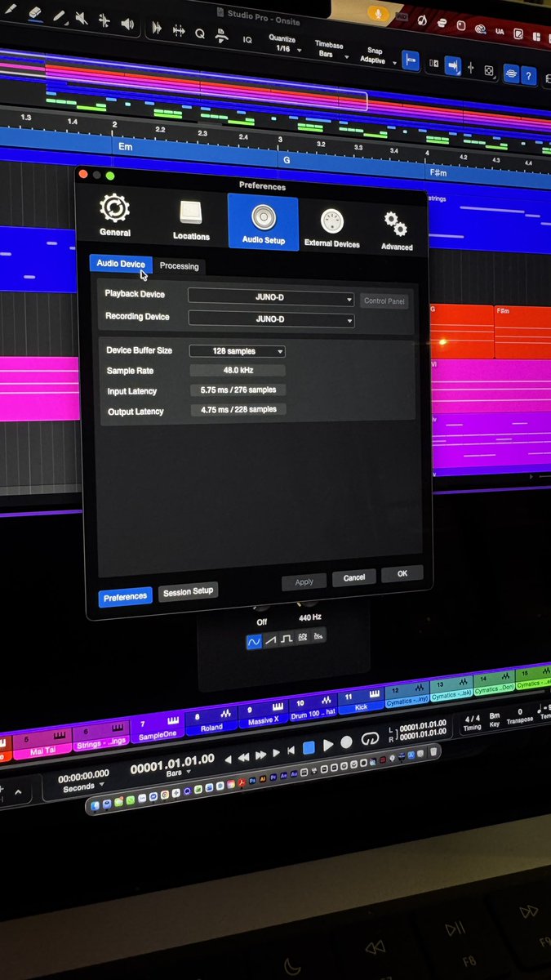Click the Control Panel button
The image size is (551, 980).
[x=384, y=301]
